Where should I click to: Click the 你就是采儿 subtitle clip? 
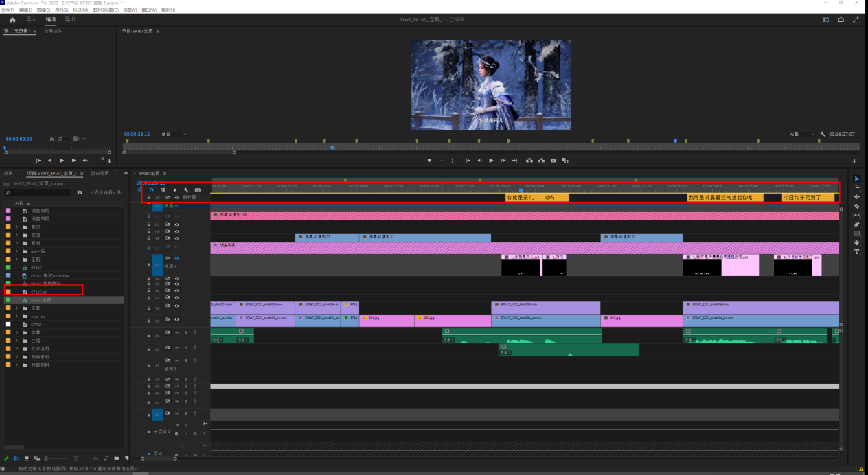(522, 198)
